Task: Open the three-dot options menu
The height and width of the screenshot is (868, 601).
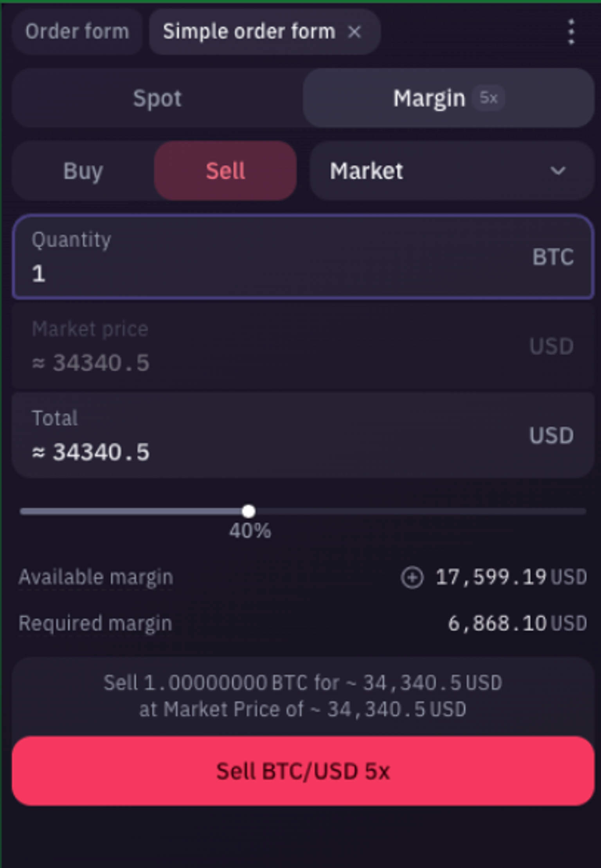Action: (571, 32)
